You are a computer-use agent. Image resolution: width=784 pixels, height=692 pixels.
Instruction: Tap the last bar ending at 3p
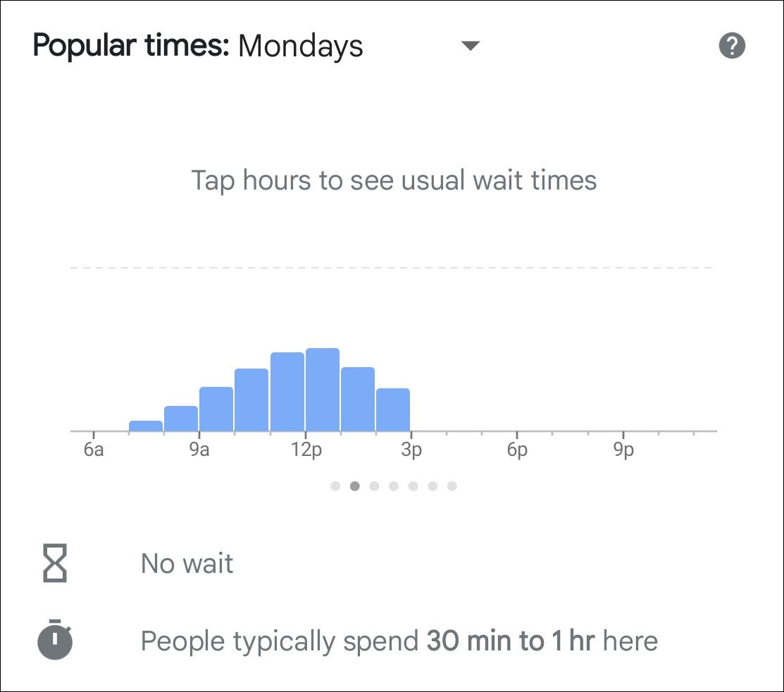[393, 409]
